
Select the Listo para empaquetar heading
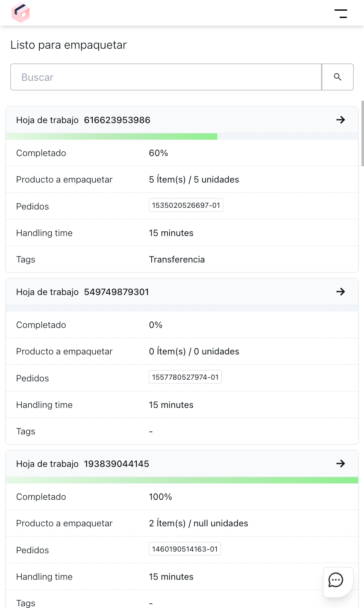point(68,44)
